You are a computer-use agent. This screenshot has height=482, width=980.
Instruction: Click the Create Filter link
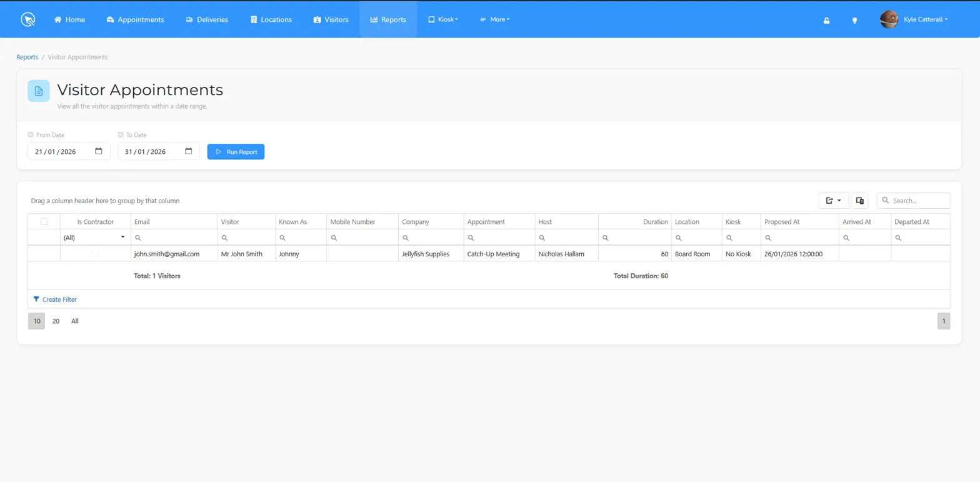(59, 299)
